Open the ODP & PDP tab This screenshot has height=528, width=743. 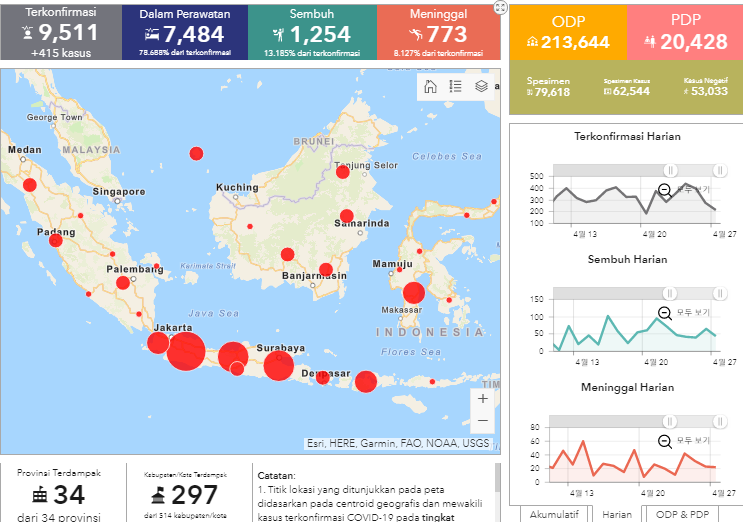pyautogui.click(x=685, y=514)
